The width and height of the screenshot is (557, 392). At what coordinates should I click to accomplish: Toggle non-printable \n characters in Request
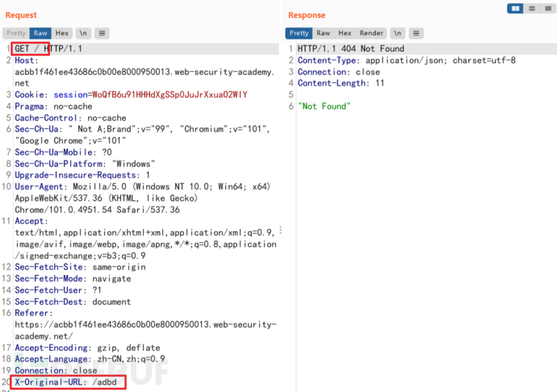83,33
